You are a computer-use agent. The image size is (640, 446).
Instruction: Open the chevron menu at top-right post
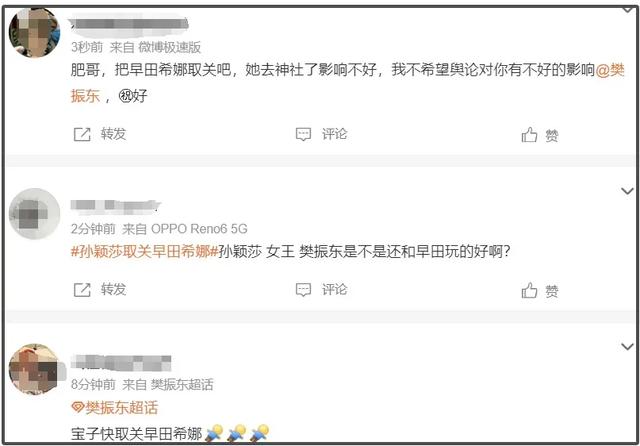(x=627, y=9)
